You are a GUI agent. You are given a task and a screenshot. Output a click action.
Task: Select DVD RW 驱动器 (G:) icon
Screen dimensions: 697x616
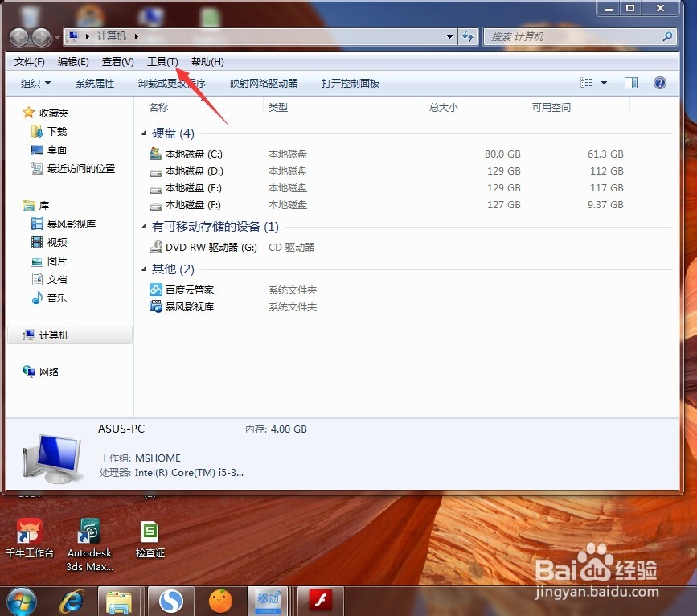(156, 247)
